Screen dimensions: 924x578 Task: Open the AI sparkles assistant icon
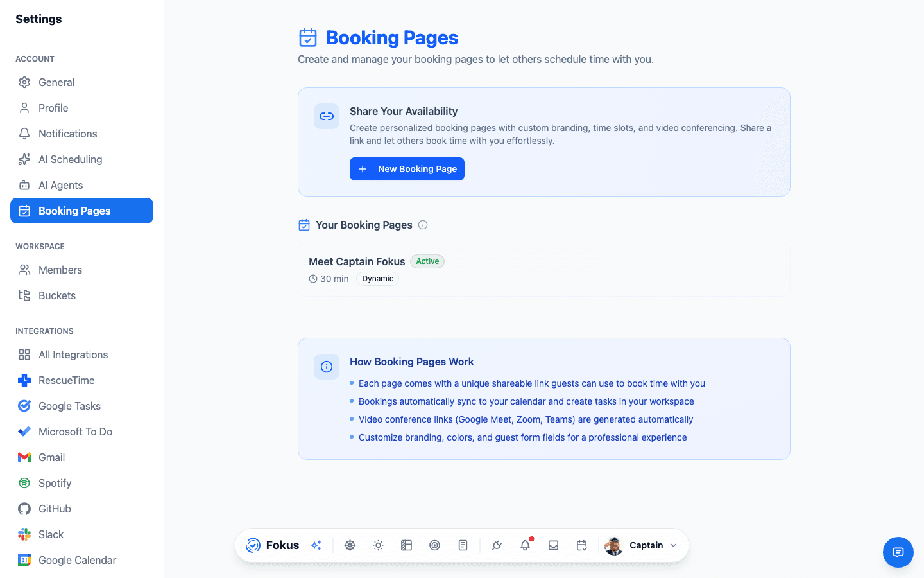click(316, 545)
